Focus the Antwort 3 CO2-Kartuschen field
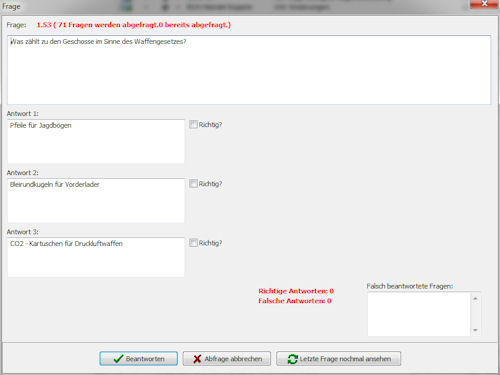500x375 pixels. pyautogui.click(x=96, y=257)
